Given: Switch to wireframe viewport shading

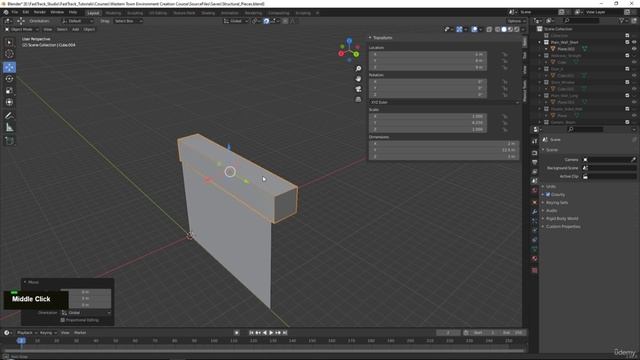Looking at the screenshot, I should [498, 29].
